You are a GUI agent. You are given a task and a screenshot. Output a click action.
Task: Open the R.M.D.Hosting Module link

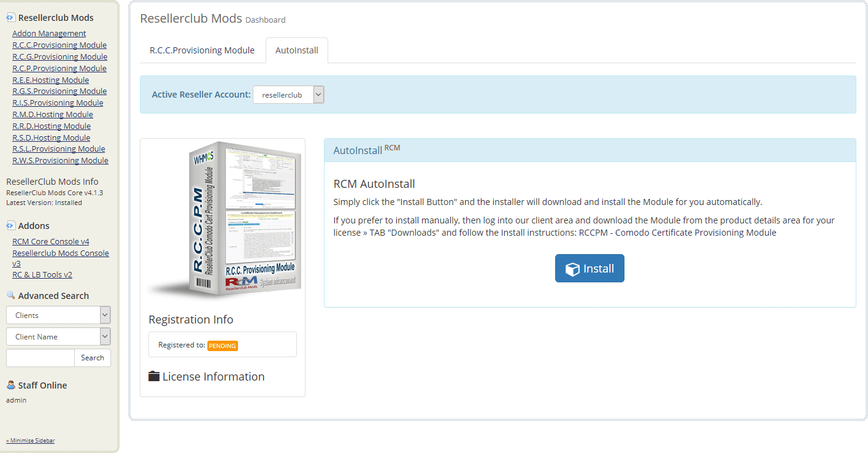pyautogui.click(x=53, y=114)
